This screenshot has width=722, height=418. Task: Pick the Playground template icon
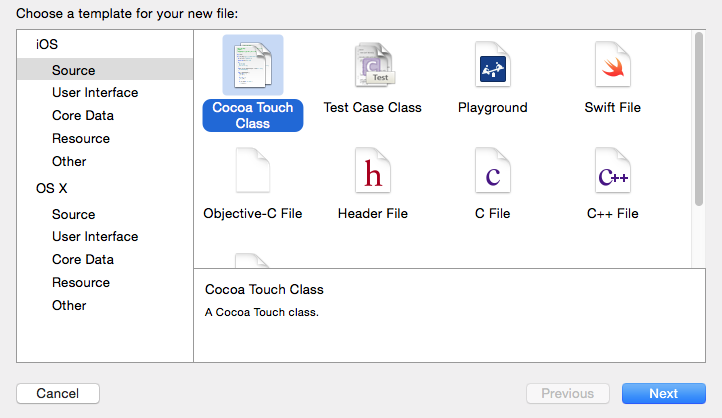tap(492, 65)
